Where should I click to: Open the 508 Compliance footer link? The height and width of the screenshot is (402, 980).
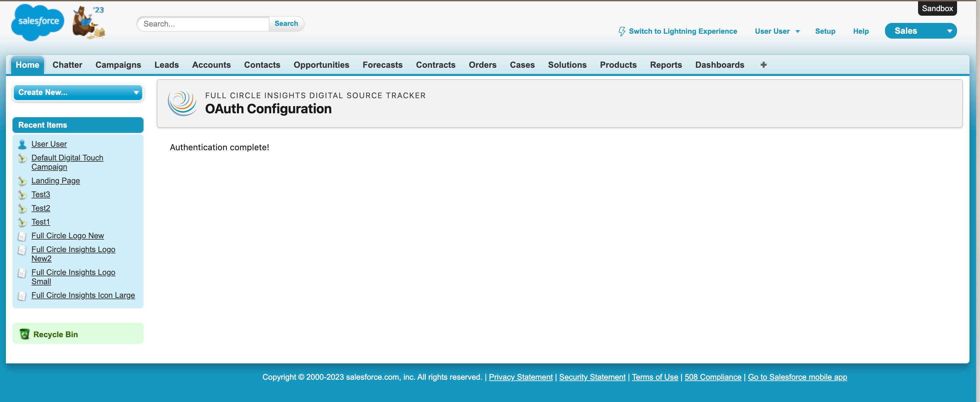click(x=713, y=377)
